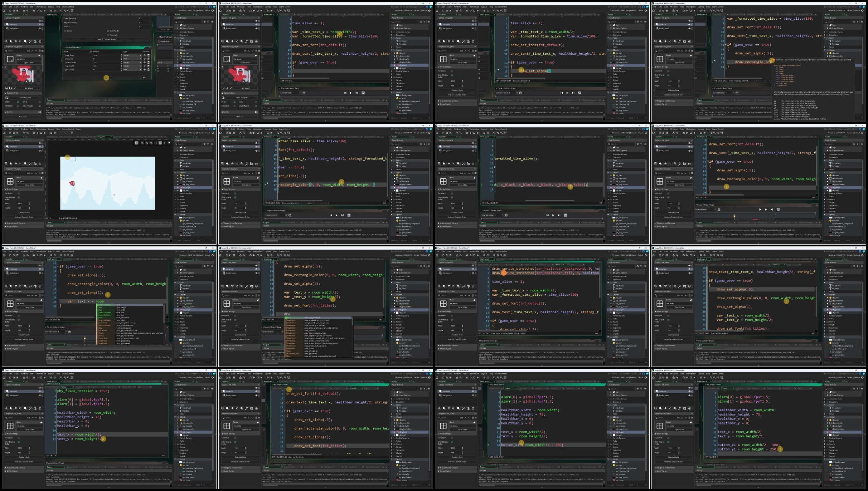This screenshot has height=491, width=868.
Task: Click Add Event in Variable Definitions frame
Action: click(x=23, y=117)
